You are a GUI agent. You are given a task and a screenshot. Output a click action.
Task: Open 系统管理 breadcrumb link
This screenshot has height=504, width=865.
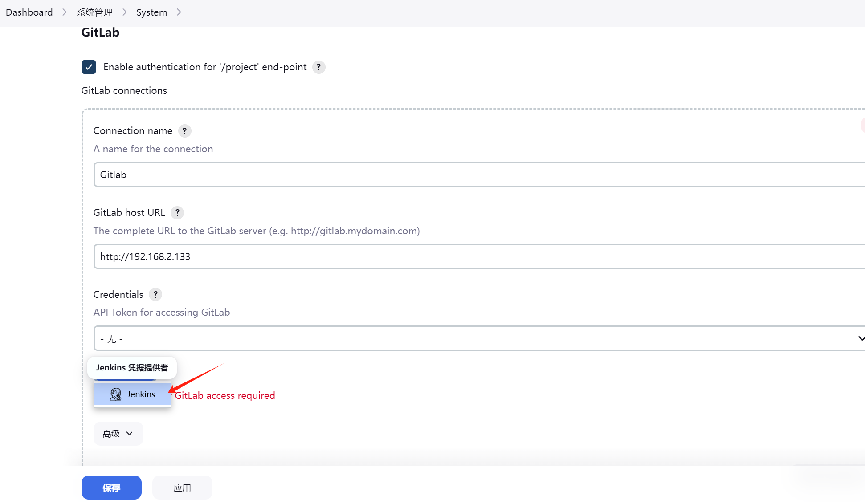(94, 12)
